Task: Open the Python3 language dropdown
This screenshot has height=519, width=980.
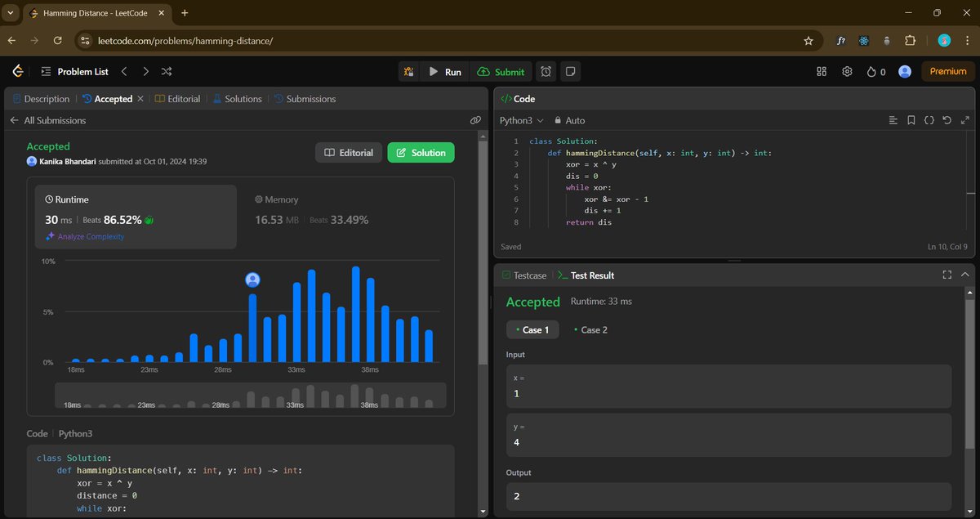Action: 521,120
